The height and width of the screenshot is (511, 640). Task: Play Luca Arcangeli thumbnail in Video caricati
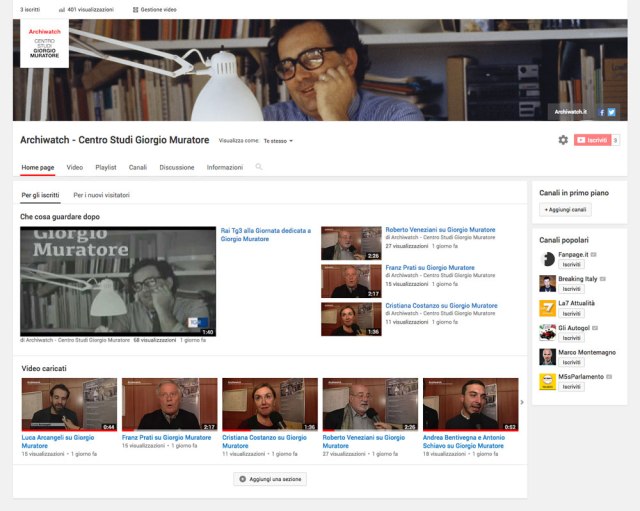coord(69,404)
